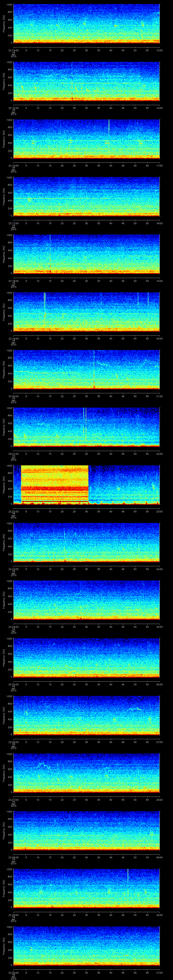This screenshot has width=173, height=980.
Task: Click the 22:30:00 start time label
Action: click(13, 973)
